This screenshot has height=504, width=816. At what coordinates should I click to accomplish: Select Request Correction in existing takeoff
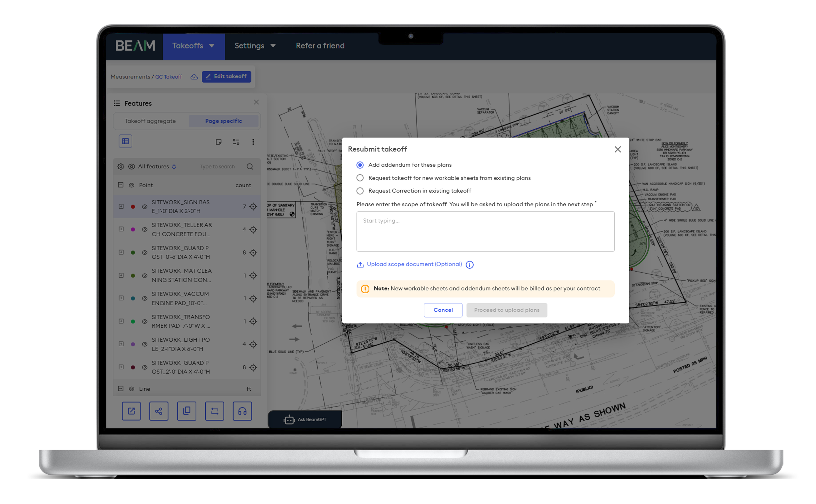pyautogui.click(x=360, y=191)
